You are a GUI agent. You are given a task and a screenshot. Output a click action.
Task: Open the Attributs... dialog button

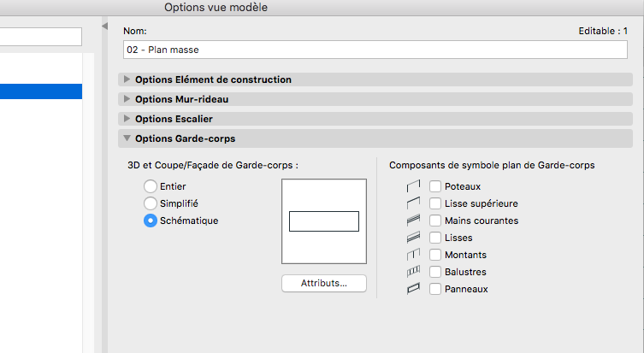323,283
